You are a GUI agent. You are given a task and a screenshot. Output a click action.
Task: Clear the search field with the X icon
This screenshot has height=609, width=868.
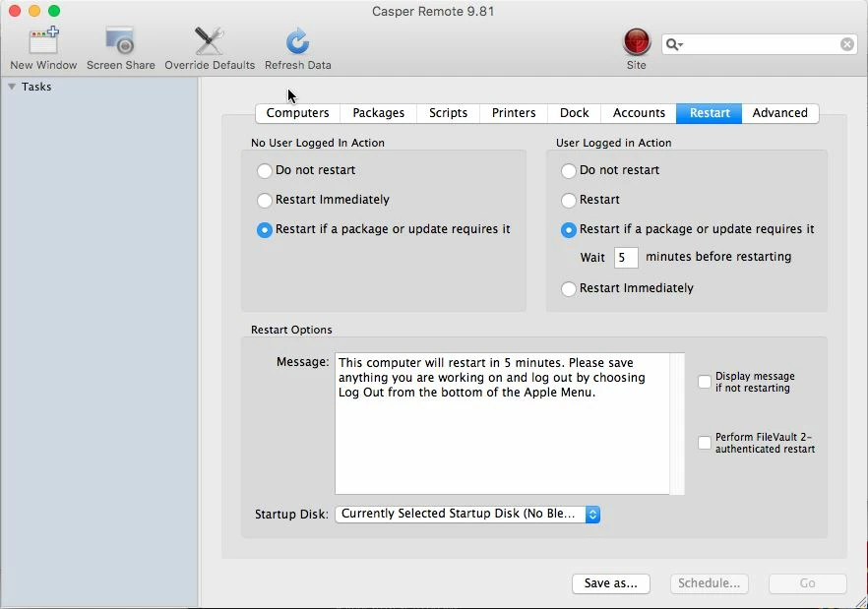tap(847, 44)
